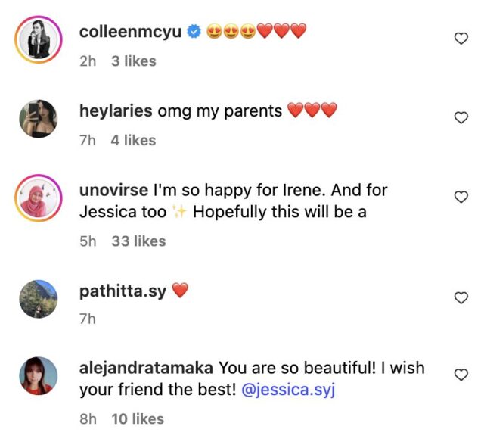
Task: View the 33 likes on unovirse's comment
Action: [x=138, y=241]
